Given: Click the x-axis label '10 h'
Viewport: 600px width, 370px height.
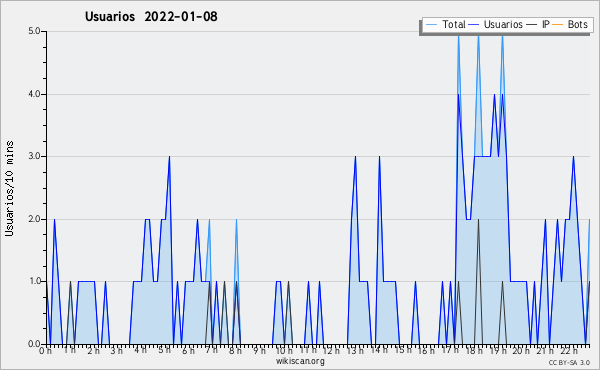Looking at the screenshot, I should [284, 350].
